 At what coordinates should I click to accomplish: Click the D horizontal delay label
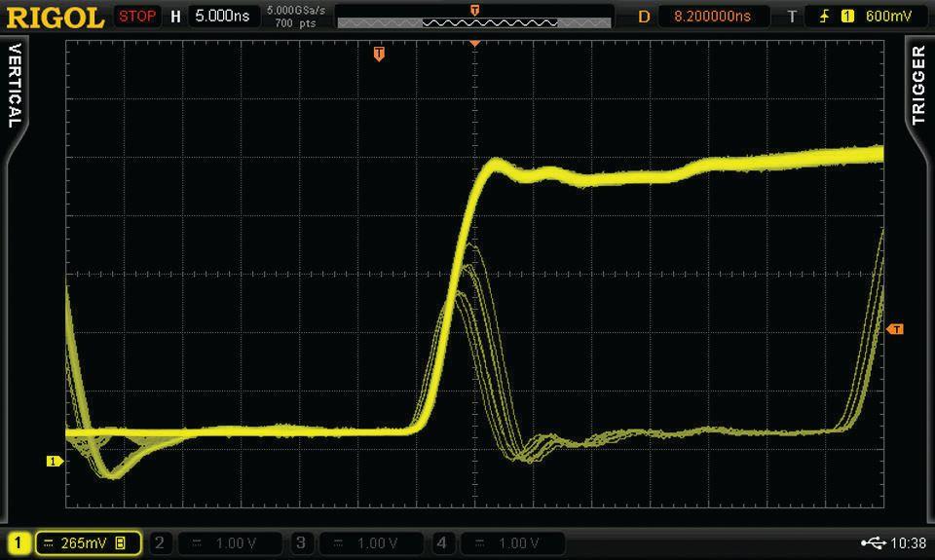pyautogui.click(x=644, y=17)
